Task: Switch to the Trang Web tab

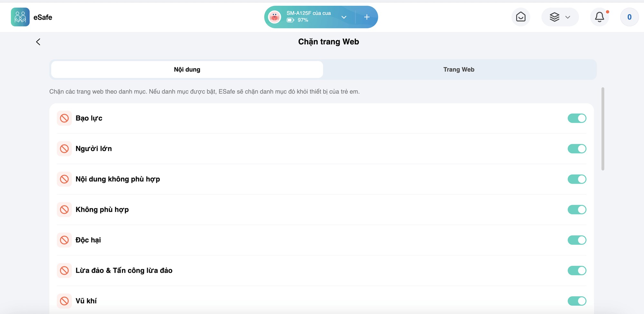Action: [459, 70]
